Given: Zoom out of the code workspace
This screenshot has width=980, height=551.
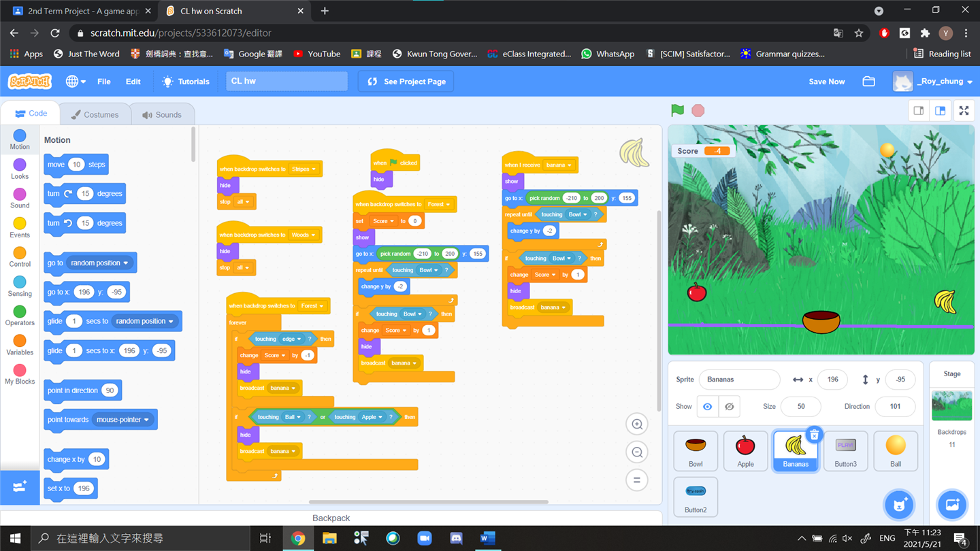Looking at the screenshot, I should (x=637, y=452).
